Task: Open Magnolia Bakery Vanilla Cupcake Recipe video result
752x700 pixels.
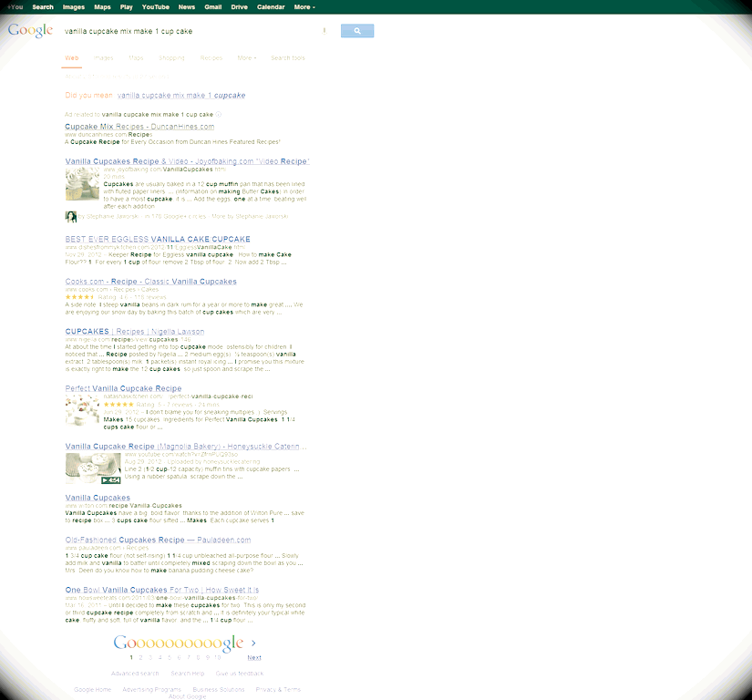Action: pos(186,447)
